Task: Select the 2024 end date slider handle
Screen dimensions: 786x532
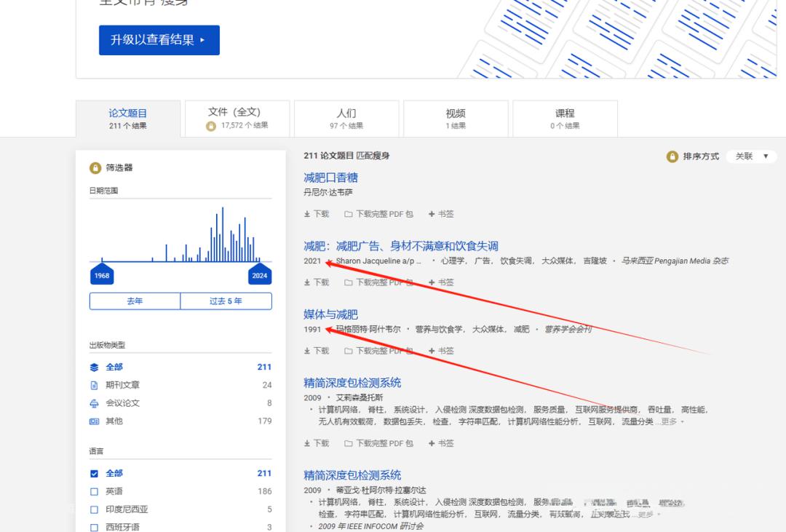Action: (x=260, y=274)
